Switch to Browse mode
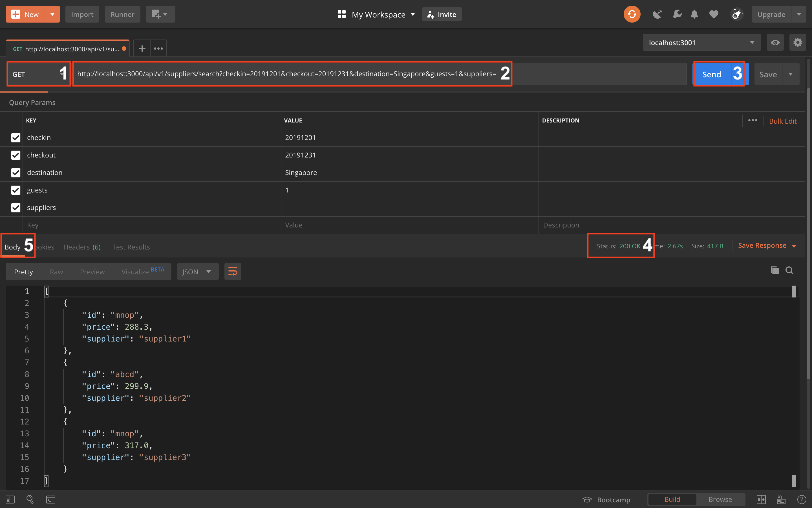The width and height of the screenshot is (812, 508). click(720, 500)
